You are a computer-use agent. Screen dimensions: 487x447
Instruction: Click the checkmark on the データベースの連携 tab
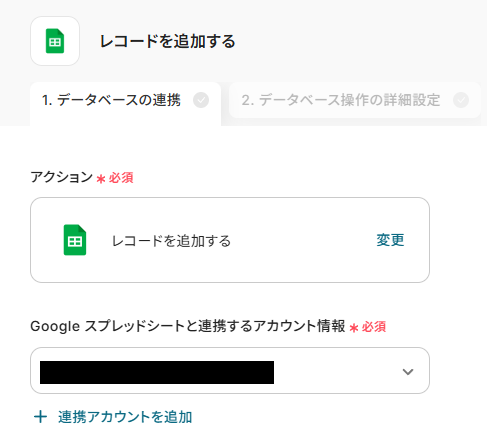[x=201, y=100]
